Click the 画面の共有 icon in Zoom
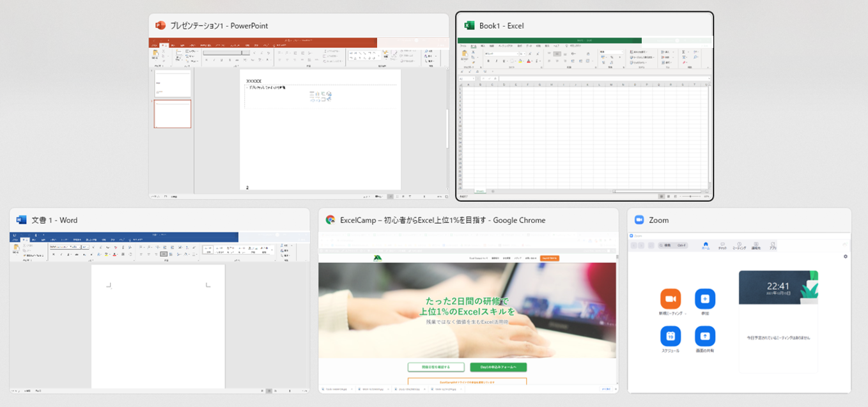This screenshot has width=868, height=407. tap(705, 337)
